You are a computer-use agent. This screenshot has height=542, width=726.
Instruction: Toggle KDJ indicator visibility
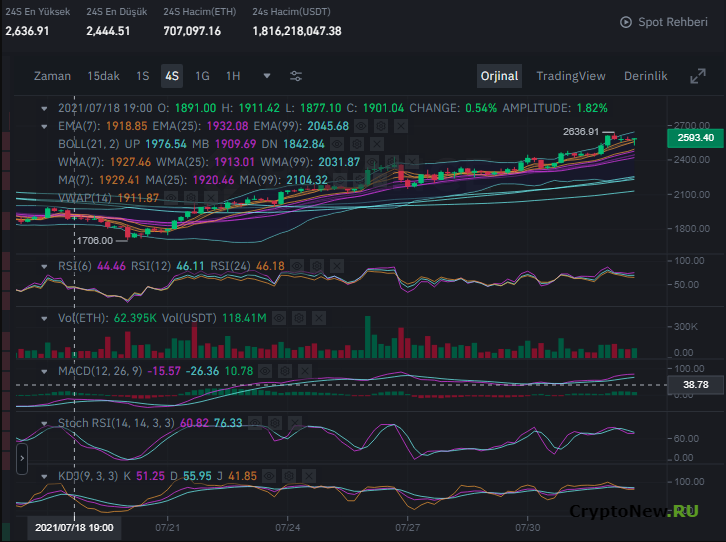269,476
